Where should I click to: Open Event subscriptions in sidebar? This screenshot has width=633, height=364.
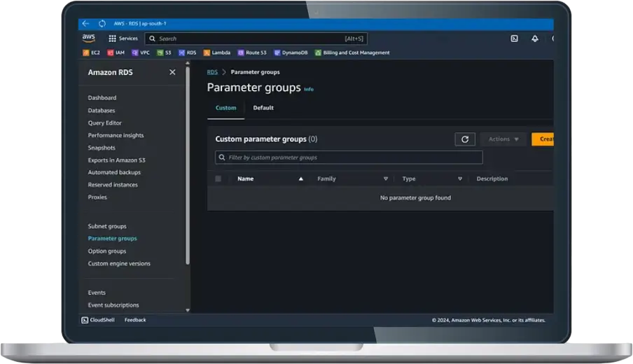click(113, 305)
